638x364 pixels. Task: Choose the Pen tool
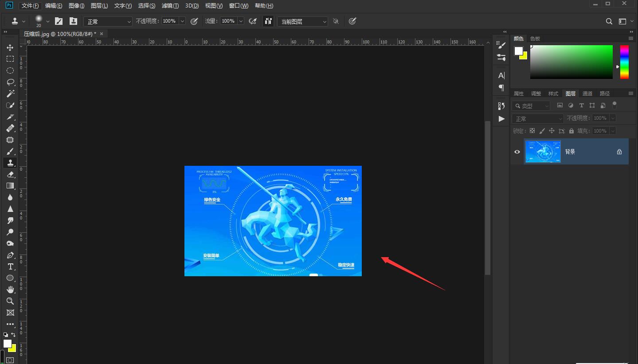coord(10,255)
